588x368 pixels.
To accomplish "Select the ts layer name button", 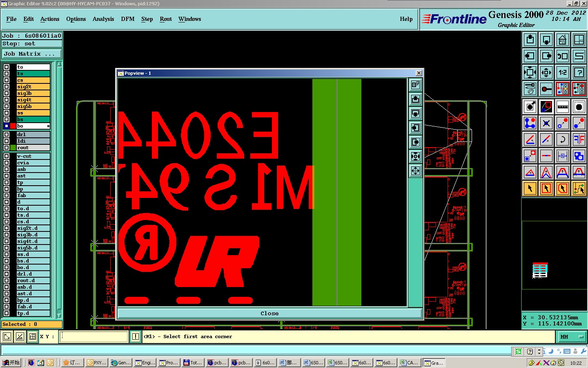I will (33, 74).
